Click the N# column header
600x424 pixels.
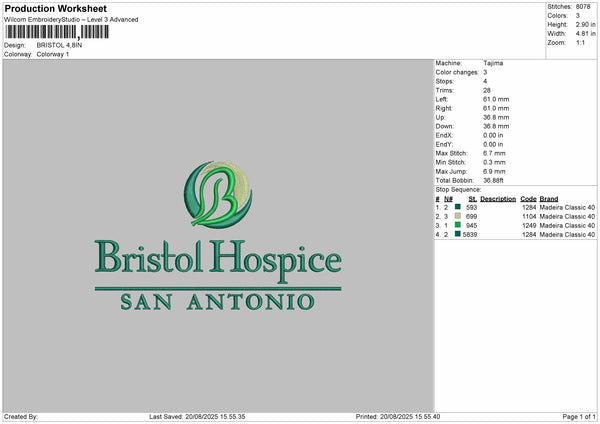click(x=448, y=199)
